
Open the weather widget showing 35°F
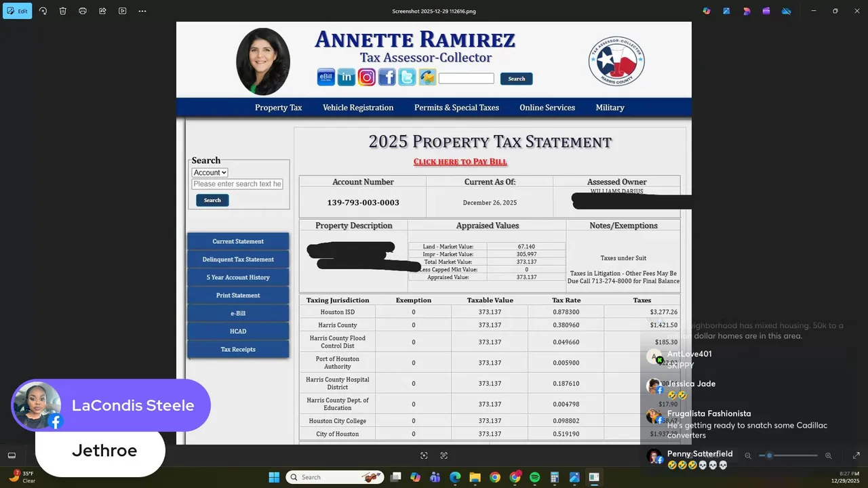pos(22,477)
